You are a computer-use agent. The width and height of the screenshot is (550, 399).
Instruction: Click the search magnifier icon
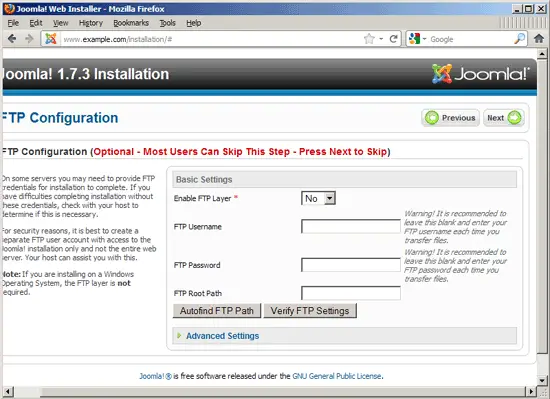tap(519, 39)
